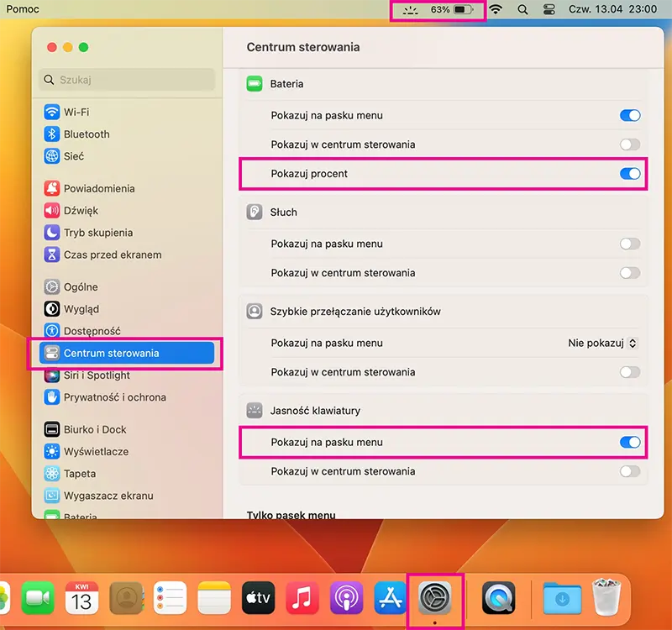Click the Siri i Spotlight item
672x630 pixels.
96,375
